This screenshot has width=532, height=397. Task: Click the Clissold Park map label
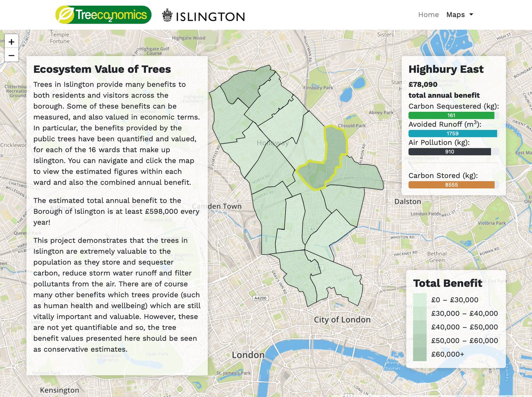(352, 126)
